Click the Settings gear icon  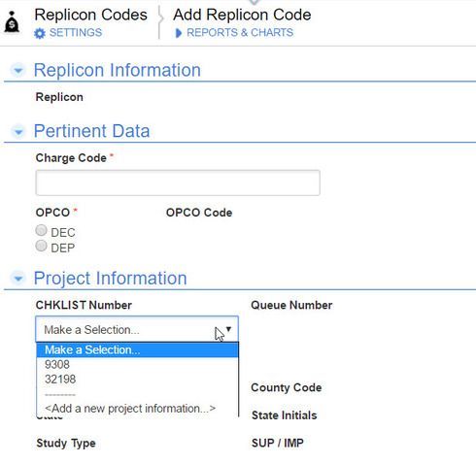click(x=40, y=33)
